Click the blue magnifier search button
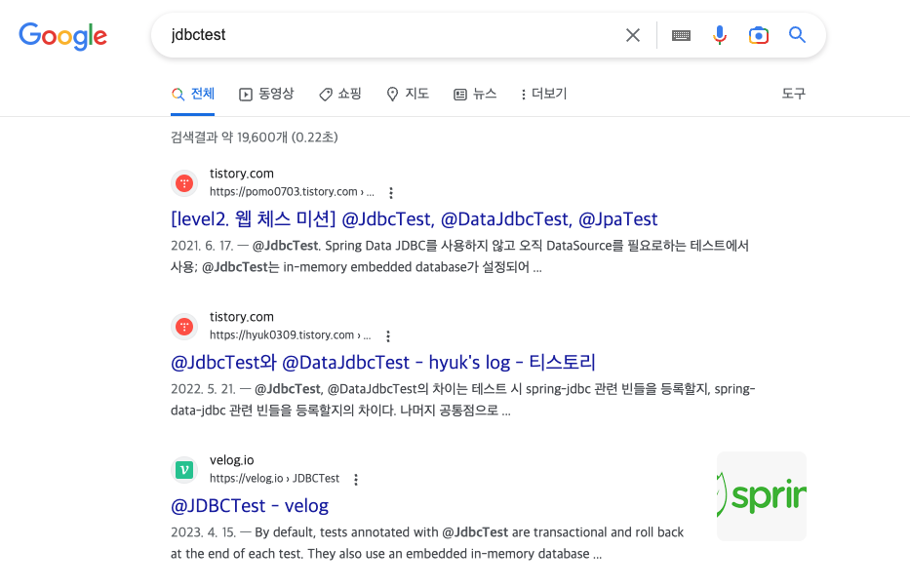 [x=797, y=35]
